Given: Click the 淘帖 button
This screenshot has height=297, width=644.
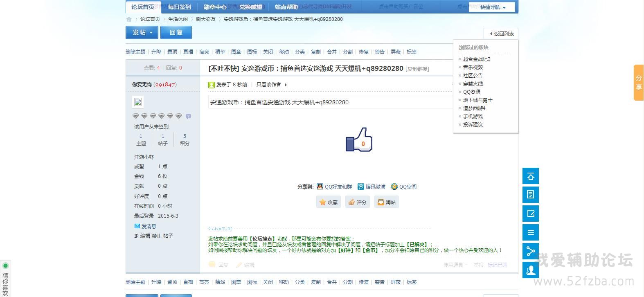Looking at the screenshot, I should (386, 202).
